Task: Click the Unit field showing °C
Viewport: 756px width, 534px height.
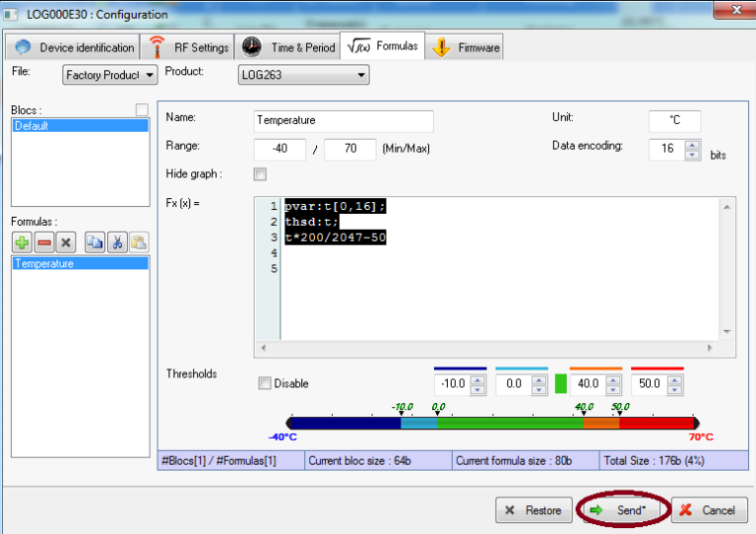Action: 674,120
